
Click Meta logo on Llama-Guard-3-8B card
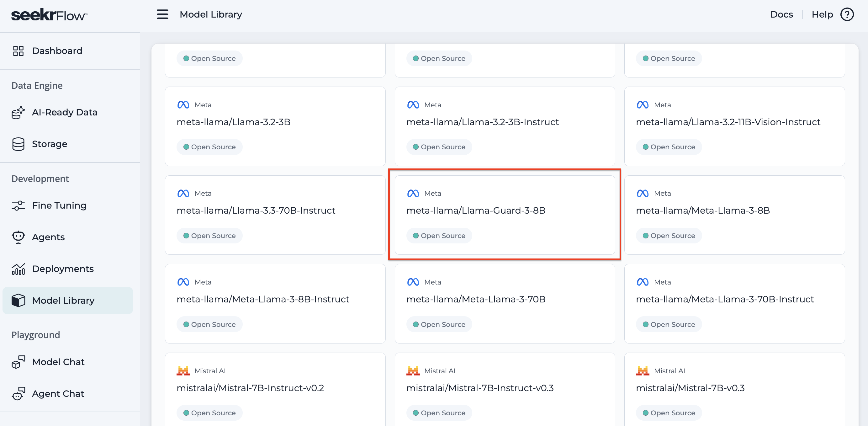(x=413, y=194)
